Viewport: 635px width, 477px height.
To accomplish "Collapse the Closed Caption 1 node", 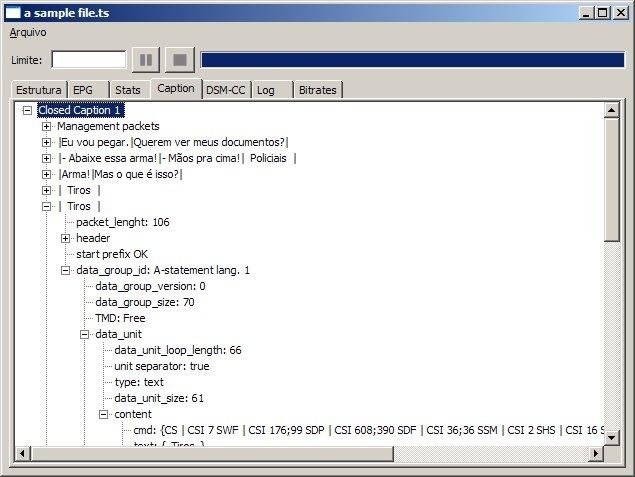I will tap(28, 111).
